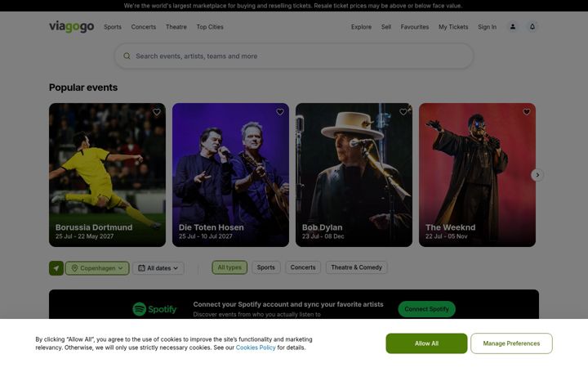Viewport: 588px width, 368px height.
Task: Click the Spotify logo in banner
Action: 154,309
